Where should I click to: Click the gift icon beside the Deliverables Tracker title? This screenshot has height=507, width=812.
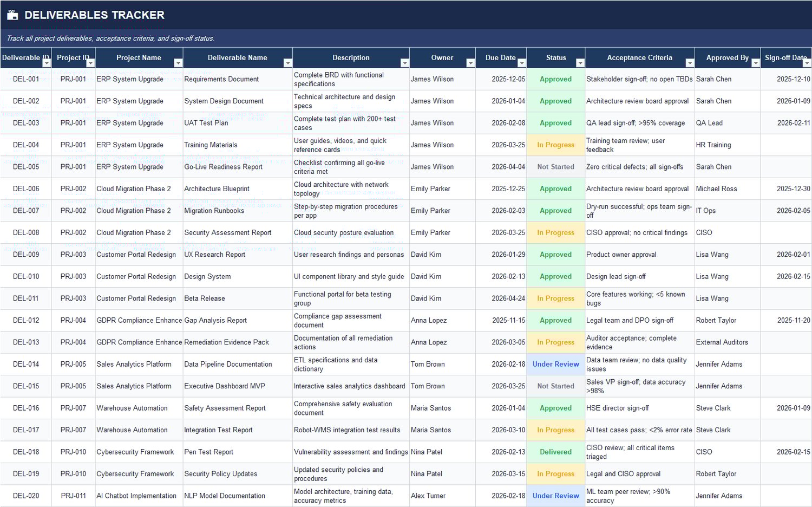12,15
